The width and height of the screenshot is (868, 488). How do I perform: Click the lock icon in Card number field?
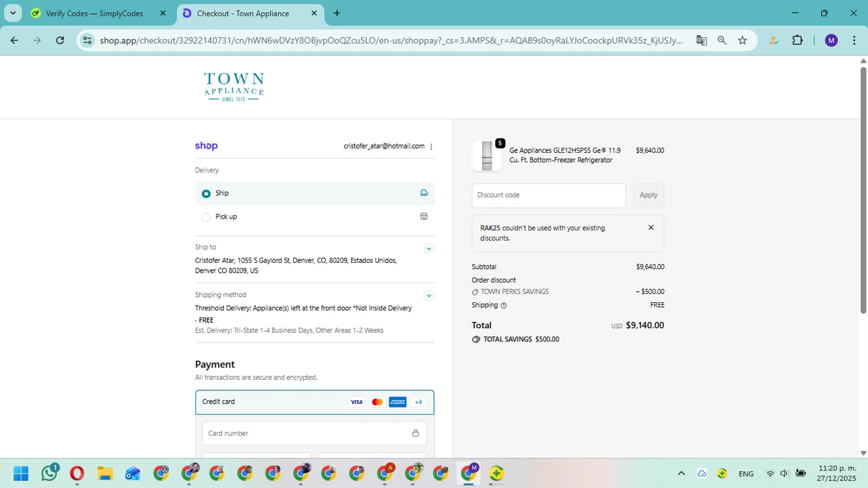click(415, 434)
